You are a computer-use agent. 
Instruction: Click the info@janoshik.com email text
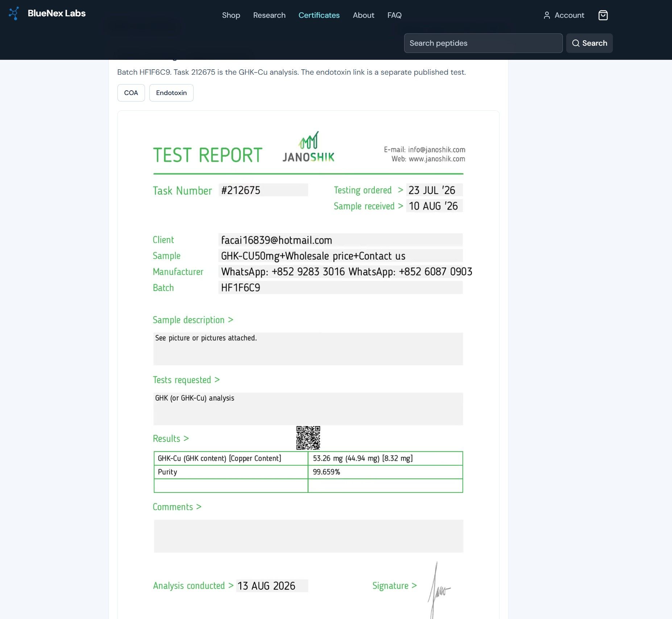tap(436, 150)
